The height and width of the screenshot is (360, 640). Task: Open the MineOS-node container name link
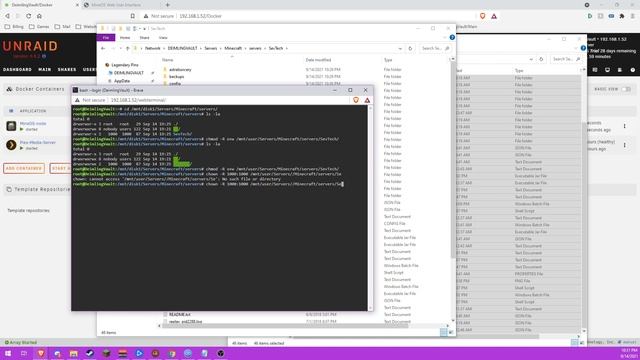point(33,123)
